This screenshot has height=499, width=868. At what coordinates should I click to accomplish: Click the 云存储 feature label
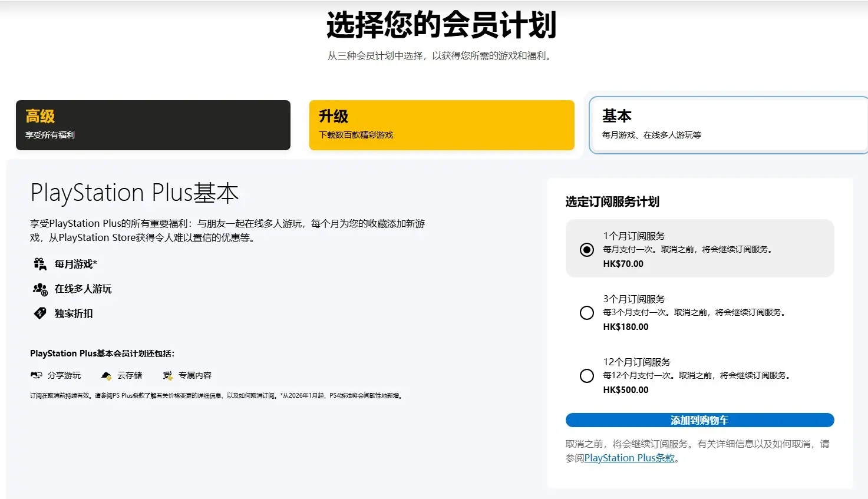[x=130, y=375]
